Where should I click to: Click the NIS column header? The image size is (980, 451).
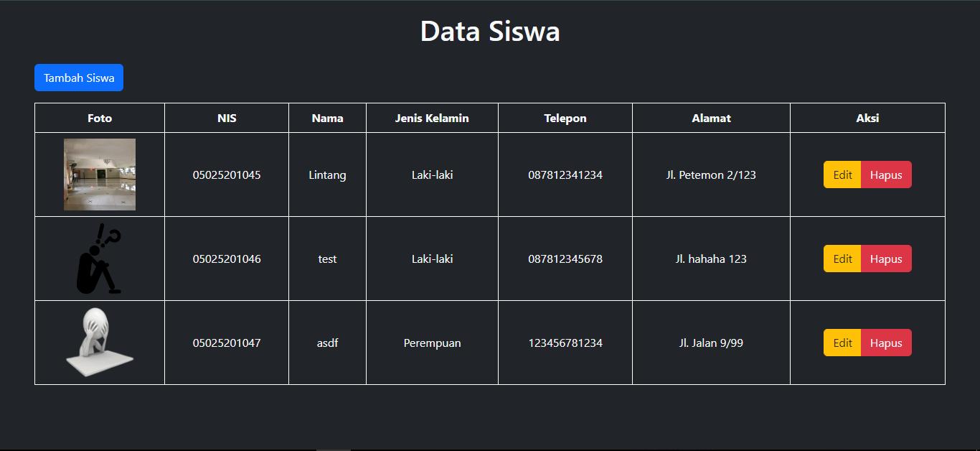226,118
